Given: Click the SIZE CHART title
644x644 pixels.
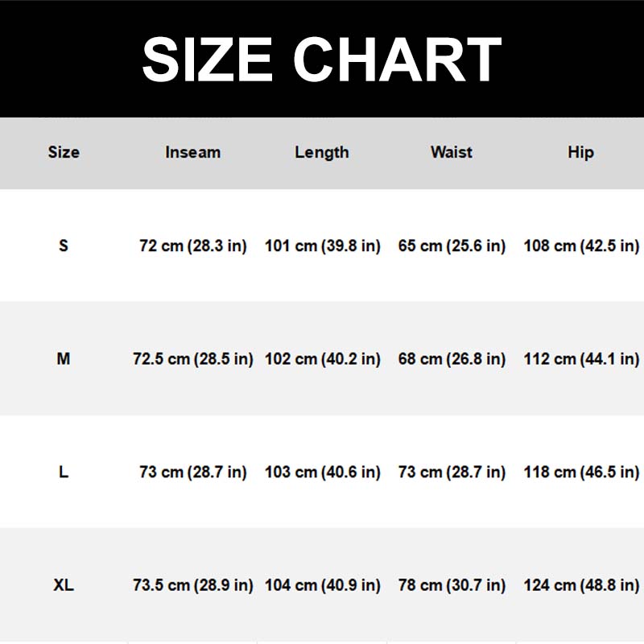Looking at the screenshot, I should [322, 60].
